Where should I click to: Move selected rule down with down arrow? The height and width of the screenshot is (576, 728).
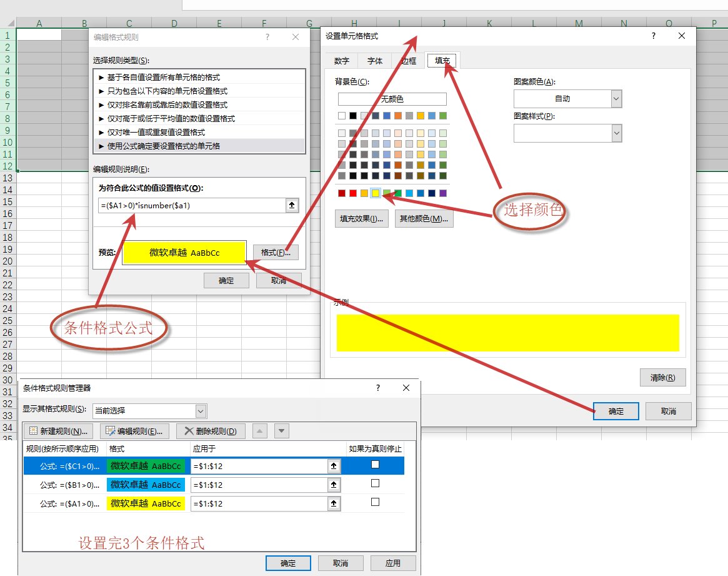pos(282,431)
